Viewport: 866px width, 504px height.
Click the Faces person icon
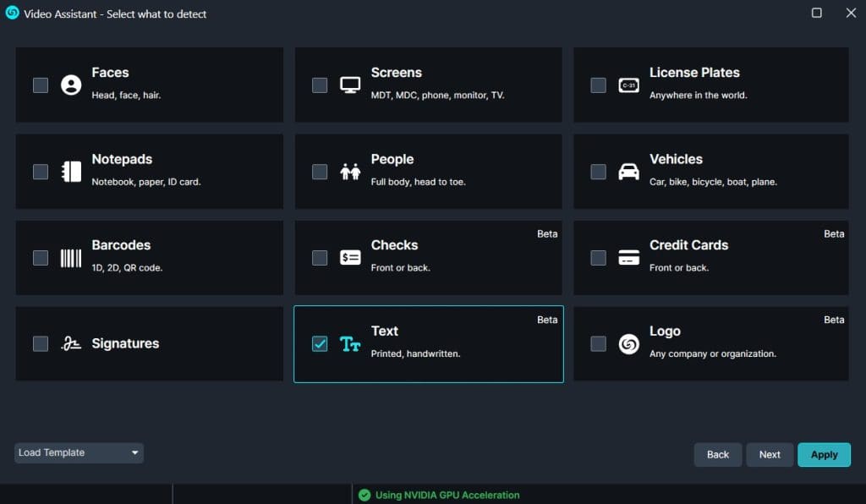tap(71, 85)
